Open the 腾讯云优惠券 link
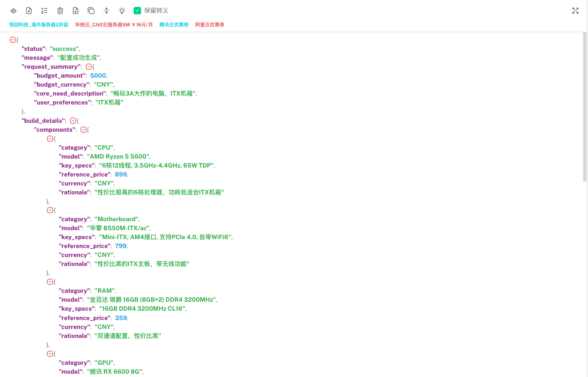Viewport: 588px width, 377px height. (x=174, y=25)
